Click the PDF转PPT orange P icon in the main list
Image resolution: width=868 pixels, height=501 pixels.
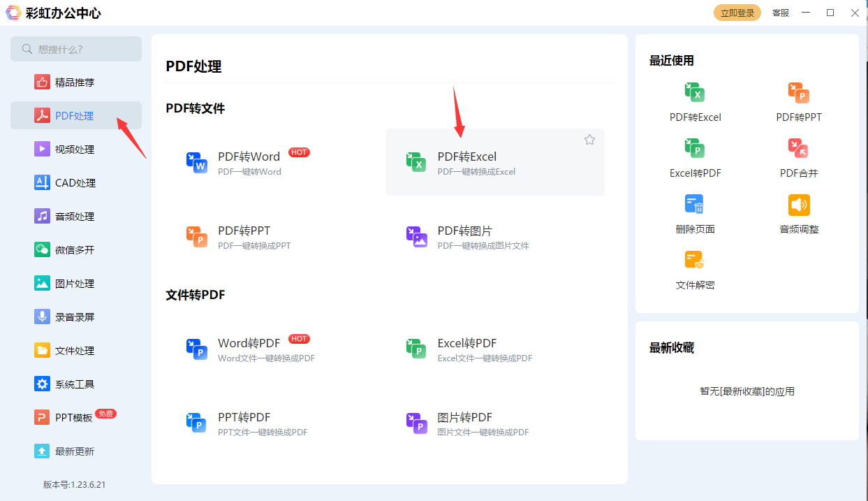[x=197, y=236]
